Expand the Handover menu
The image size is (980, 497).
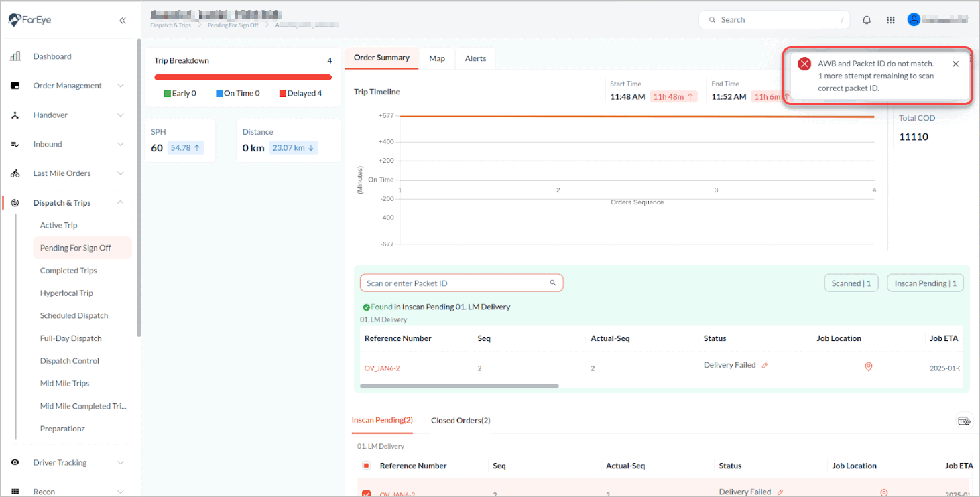121,115
